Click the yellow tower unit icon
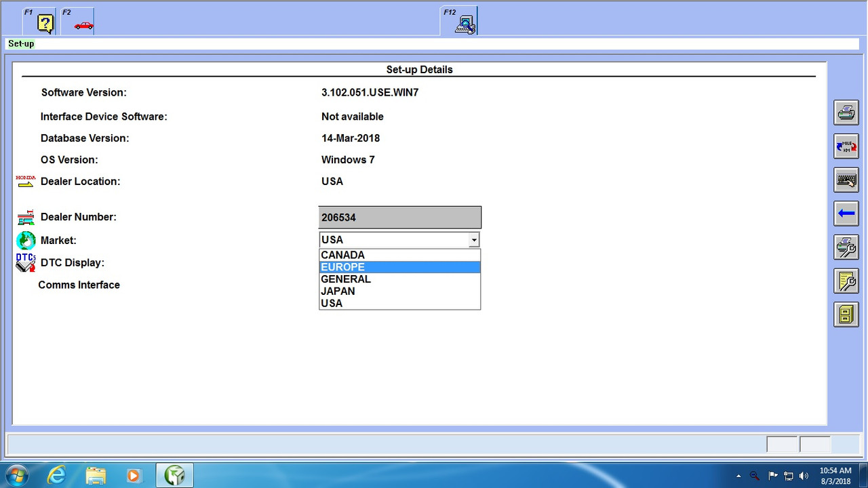 [846, 314]
